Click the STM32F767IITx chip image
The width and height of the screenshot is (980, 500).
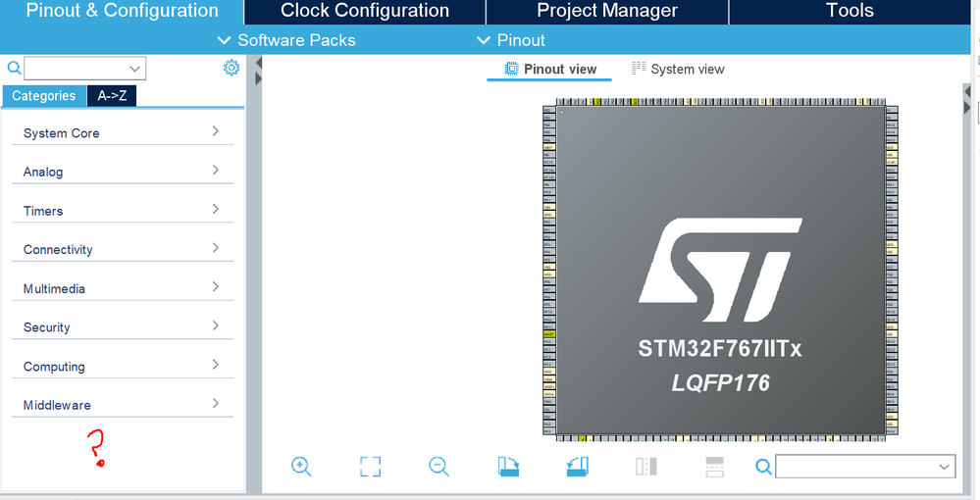click(720, 270)
